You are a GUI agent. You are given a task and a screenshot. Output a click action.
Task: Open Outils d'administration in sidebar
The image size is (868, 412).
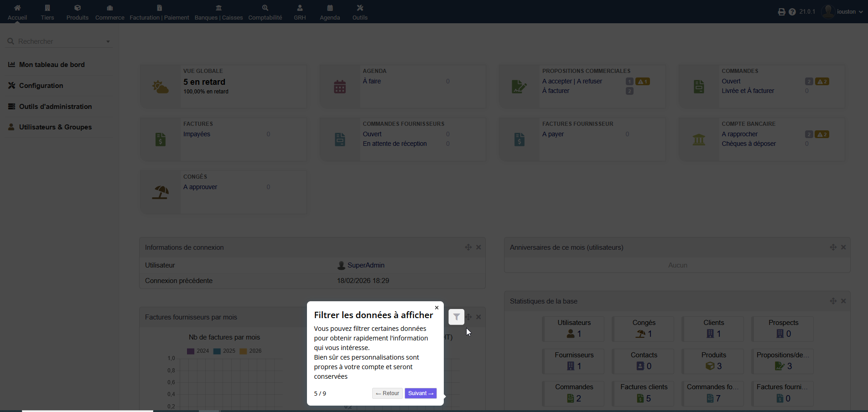pos(56,106)
